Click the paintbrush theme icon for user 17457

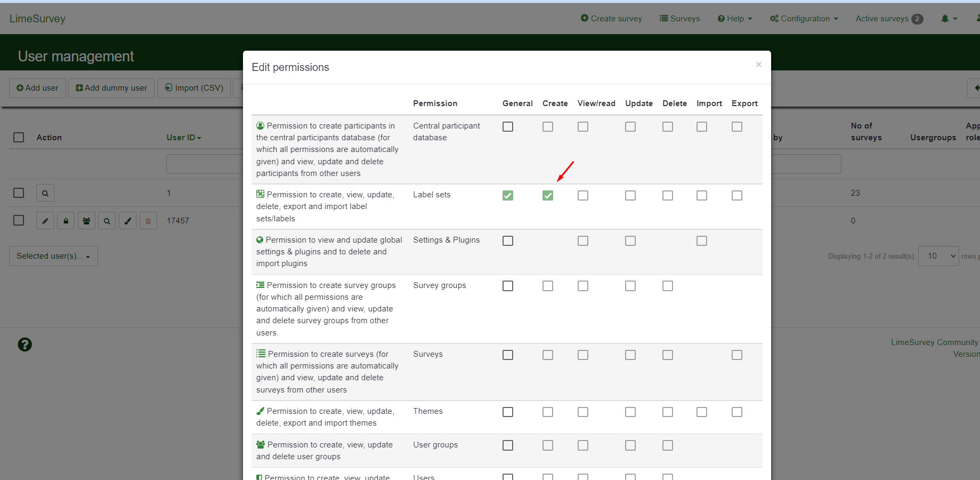[x=127, y=221]
